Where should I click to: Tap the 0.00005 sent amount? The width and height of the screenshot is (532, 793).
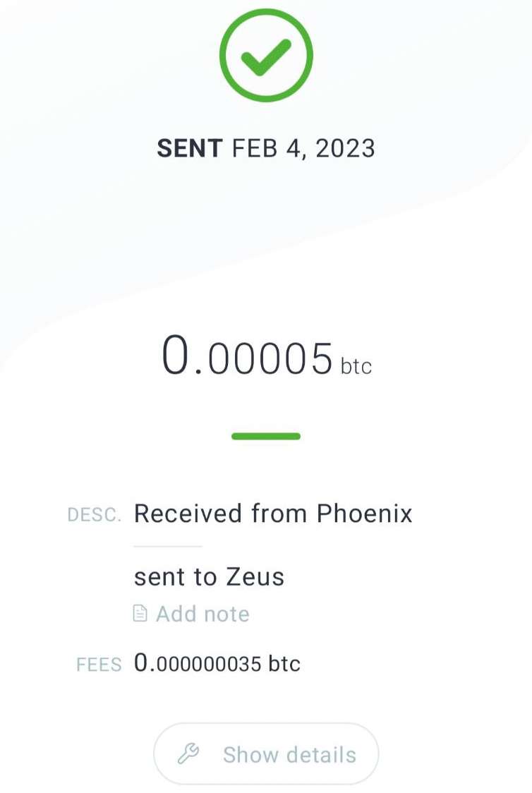(x=247, y=357)
